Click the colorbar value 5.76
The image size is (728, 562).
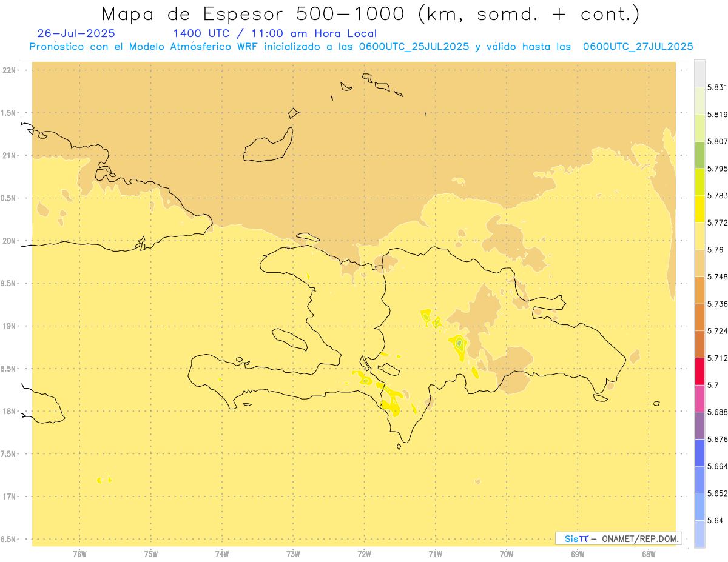[x=715, y=250]
